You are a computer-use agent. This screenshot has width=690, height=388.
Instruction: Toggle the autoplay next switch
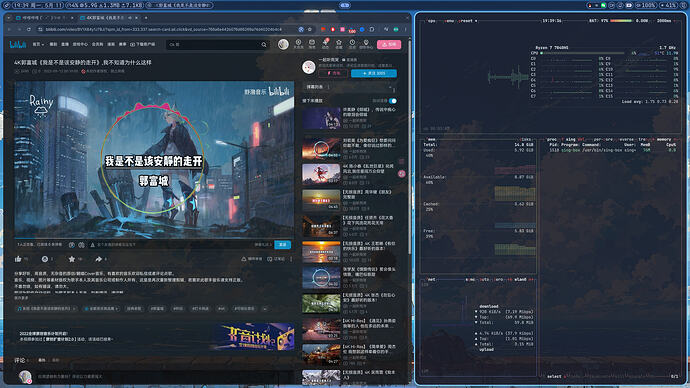[393, 101]
